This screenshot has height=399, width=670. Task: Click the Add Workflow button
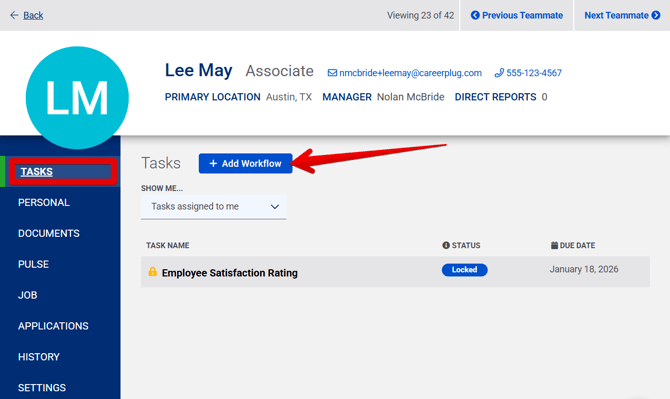point(245,164)
